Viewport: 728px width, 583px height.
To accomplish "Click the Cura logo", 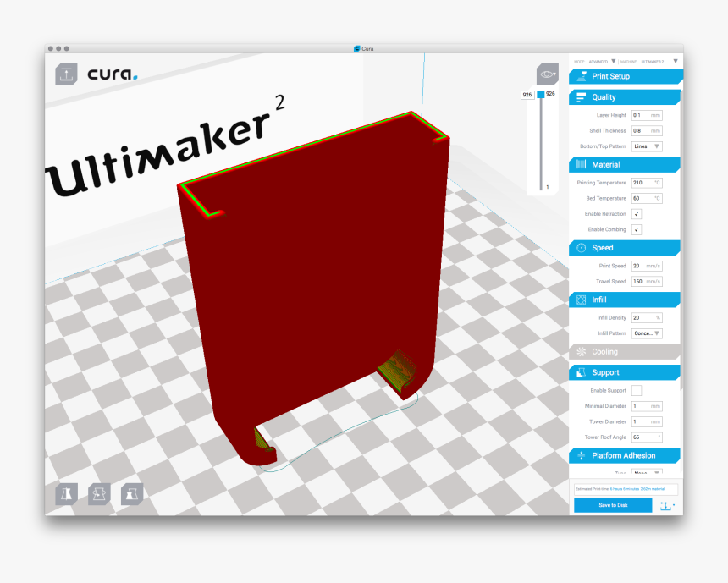I will click(x=113, y=74).
